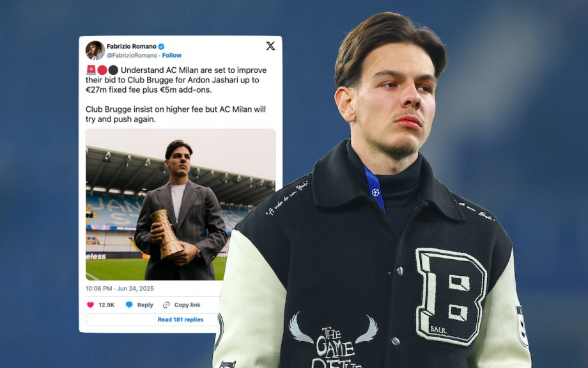Click the blue reply bubble icon
The image size is (588, 368).
point(129,305)
